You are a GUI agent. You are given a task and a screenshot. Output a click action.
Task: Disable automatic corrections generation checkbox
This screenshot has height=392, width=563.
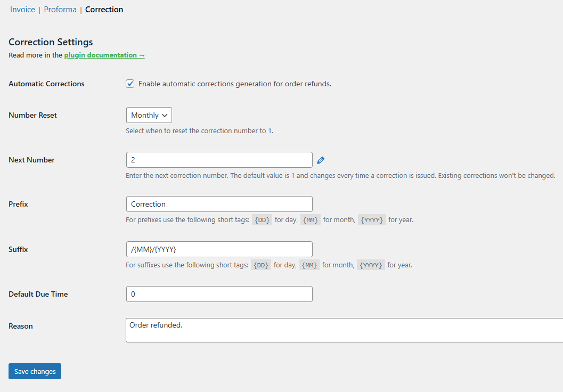click(130, 83)
